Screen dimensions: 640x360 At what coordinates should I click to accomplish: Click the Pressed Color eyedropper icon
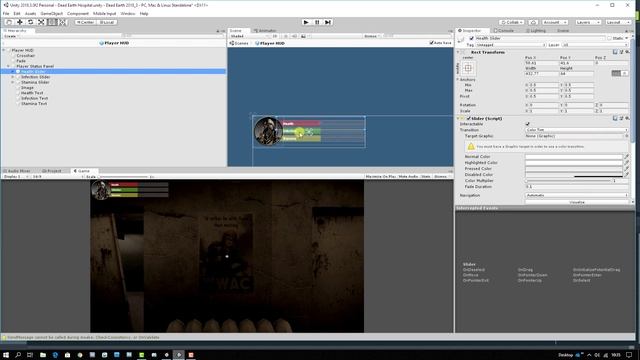tap(627, 168)
